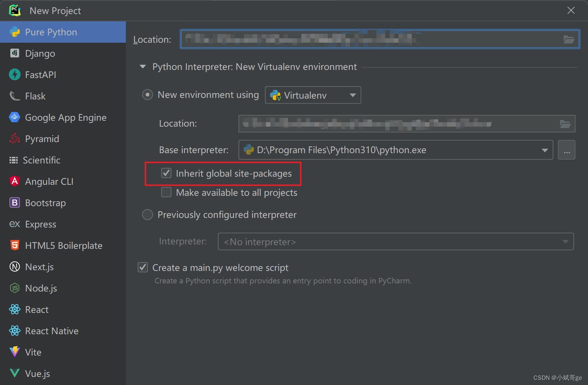This screenshot has width=588, height=385.
Task: Choose Next.js project type
Action: [x=63, y=267]
